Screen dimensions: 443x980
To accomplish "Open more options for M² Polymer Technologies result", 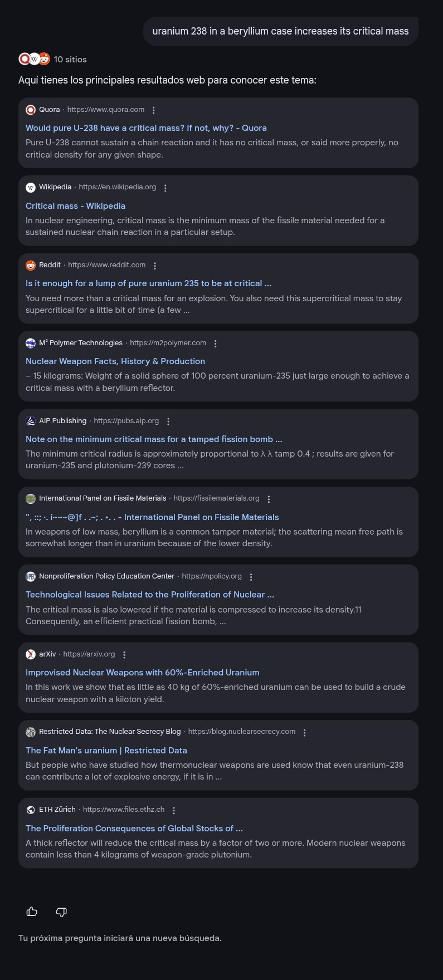I will [x=215, y=344].
